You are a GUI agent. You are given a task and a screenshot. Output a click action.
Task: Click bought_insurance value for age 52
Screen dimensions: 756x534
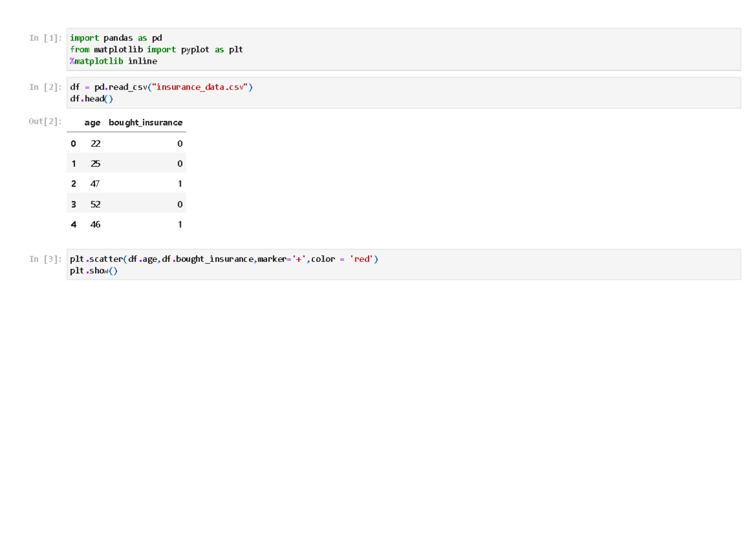(x=180, y=204)
